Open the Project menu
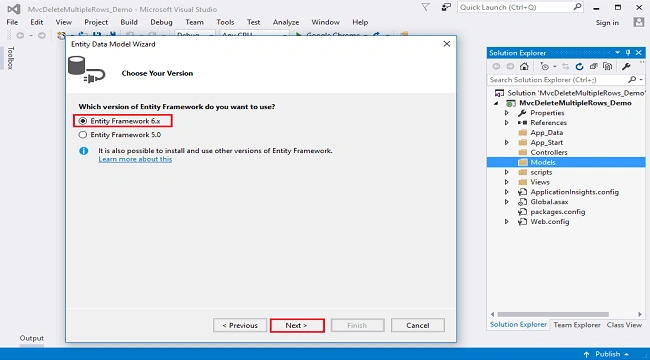Image resolution: width=650 pixels, height=360 pixels. tap(96, 22)
